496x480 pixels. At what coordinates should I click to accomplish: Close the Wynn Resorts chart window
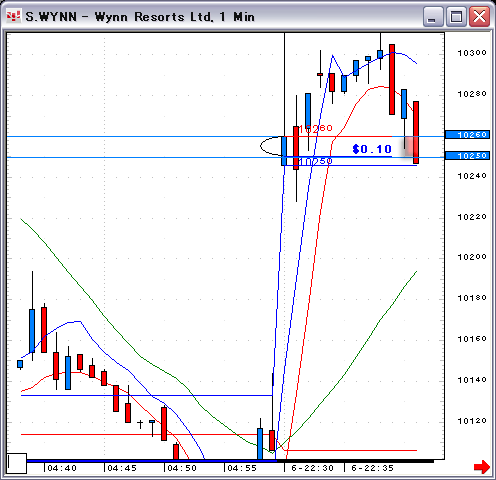[479, 16]
